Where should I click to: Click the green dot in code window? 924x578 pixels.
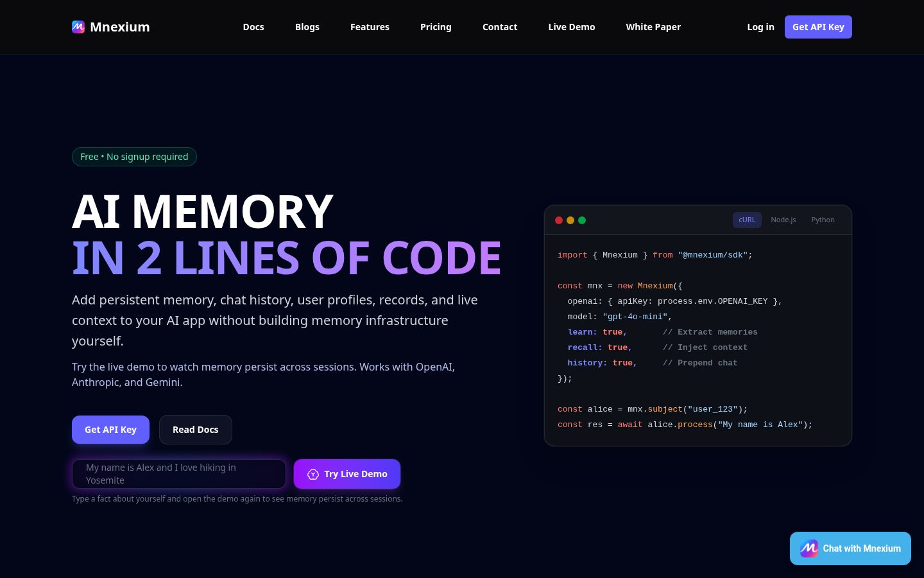[582, 220]
